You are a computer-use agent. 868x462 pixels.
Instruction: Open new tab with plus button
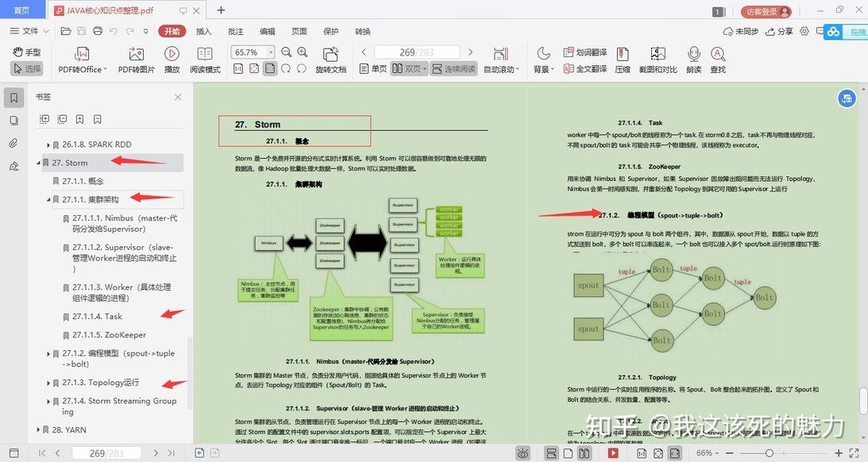pyautogui.click(x=221, y=10)
